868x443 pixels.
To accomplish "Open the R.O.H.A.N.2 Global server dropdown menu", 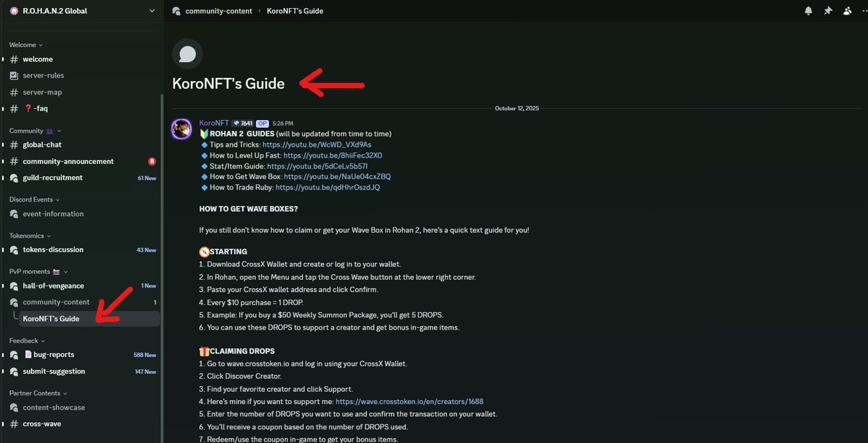I will [x=151, y=11].
